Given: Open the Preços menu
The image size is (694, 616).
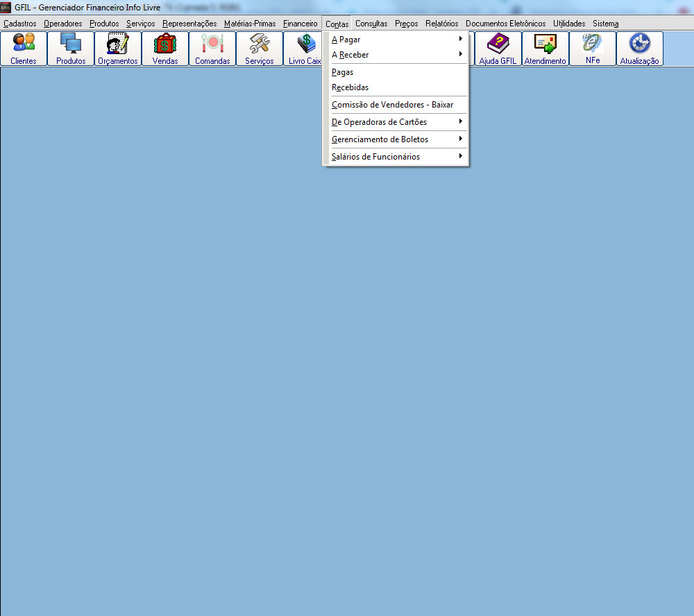Looking at the screenshot, I should tap(406, 24).
